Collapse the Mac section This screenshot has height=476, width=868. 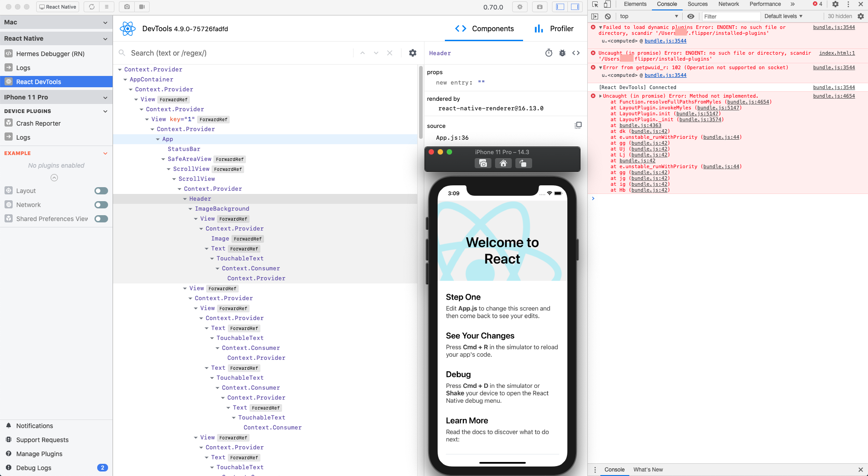105,23
